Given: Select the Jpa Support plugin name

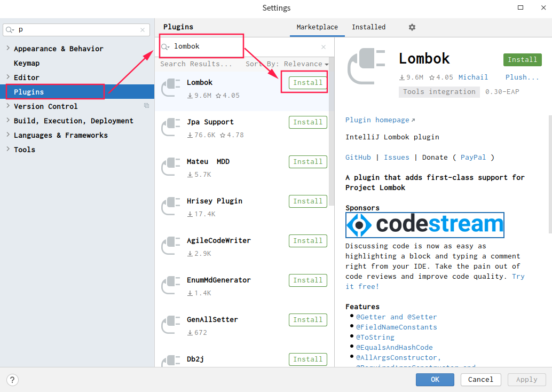Looking at the screenshot, I should [210, 122].
